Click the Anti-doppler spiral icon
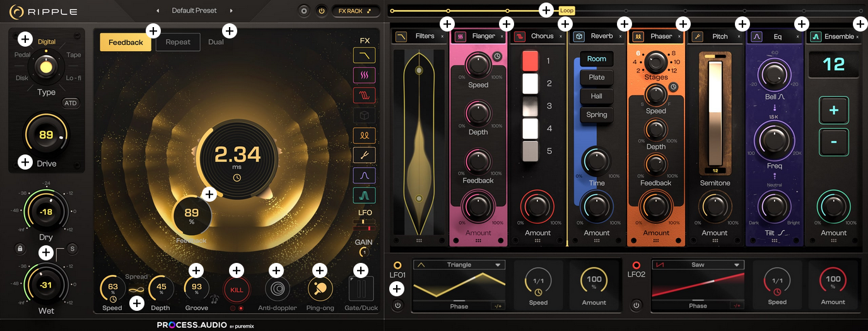The width and height of the screenshot is (868, 331). click(277, 289)
